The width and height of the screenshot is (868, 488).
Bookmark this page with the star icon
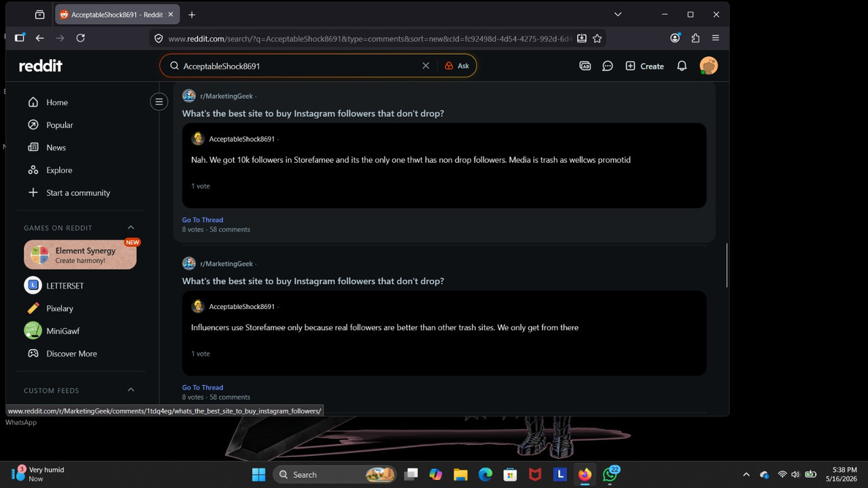(x=597, y=39)
